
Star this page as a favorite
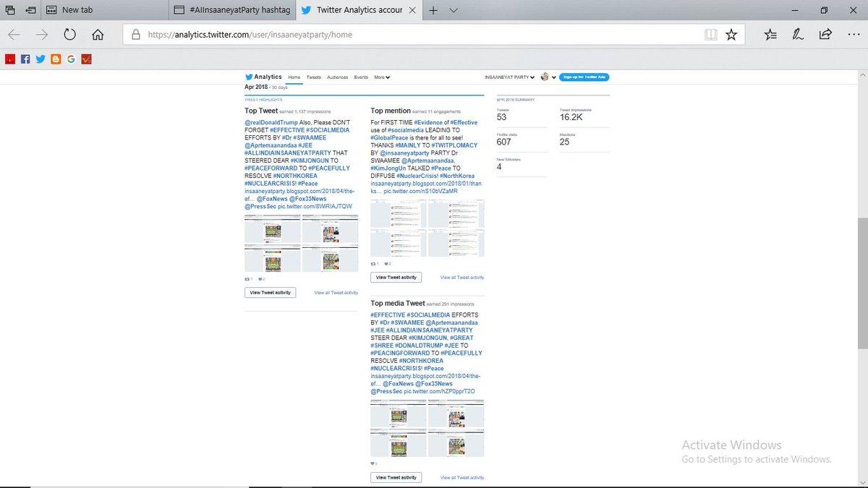click(731, 34)
